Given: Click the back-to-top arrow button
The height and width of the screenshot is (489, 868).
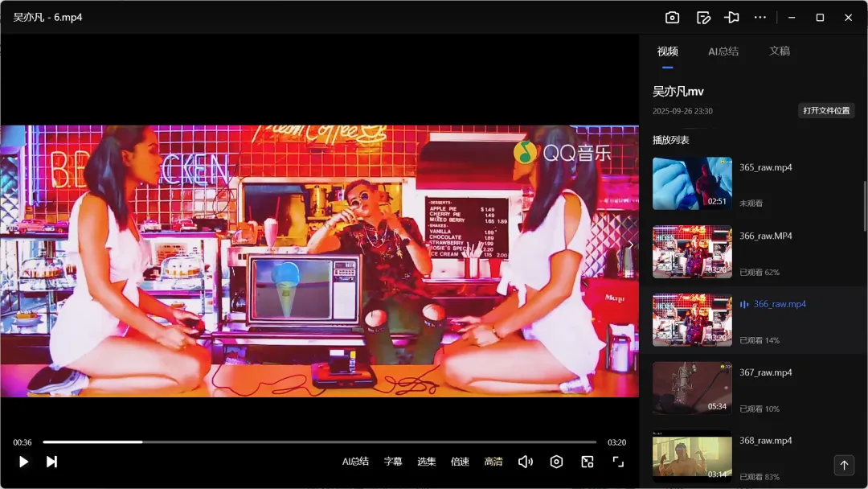Looking at the screenshot, I should (x=844, y=465).
